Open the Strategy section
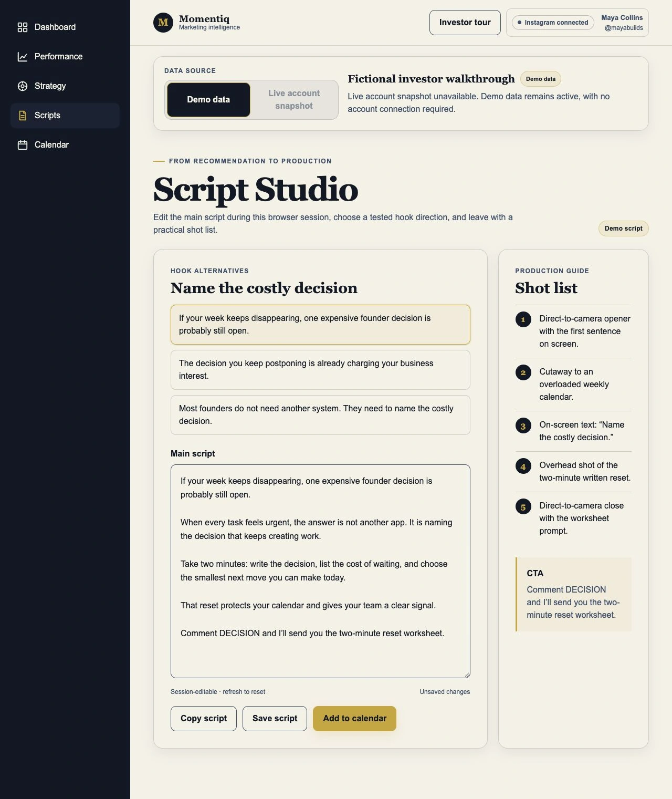Image resolution: width=672 pixels, height=799 pixels. [x=65, y=86]
